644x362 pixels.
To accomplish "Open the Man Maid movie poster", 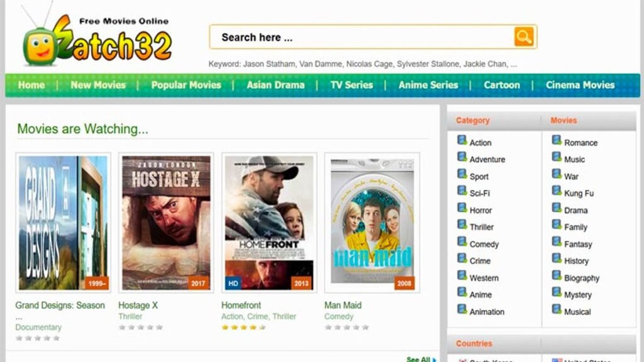I will coord(372,222).
